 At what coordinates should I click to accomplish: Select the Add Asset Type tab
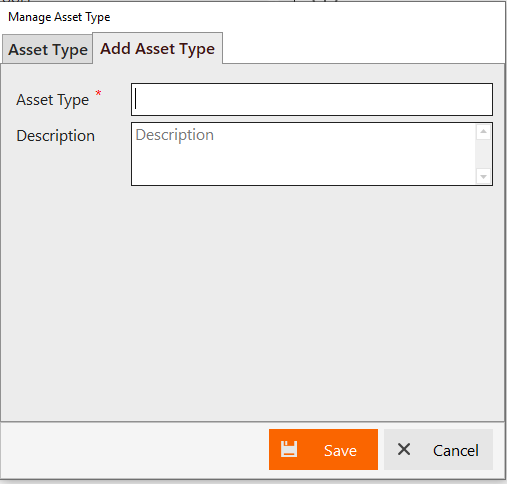(x=157, y=48)
